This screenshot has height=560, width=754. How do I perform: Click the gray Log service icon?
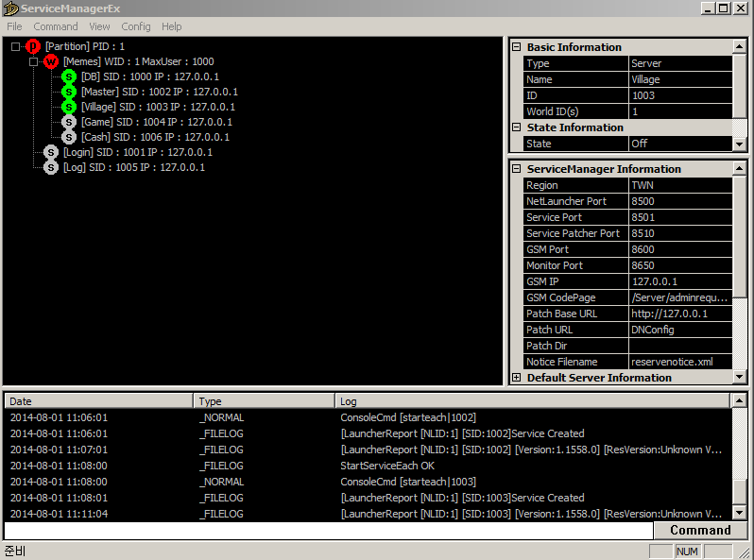(x=50, y=167)
